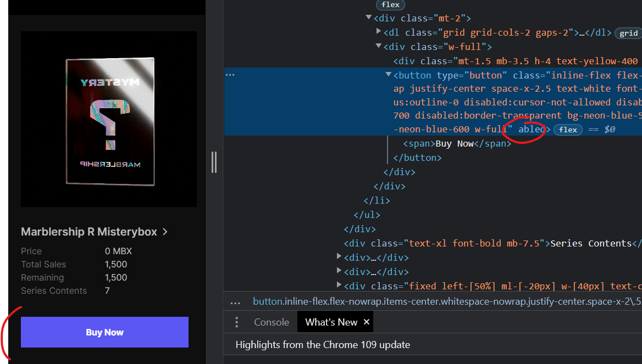Switch to the Console drawer tab
642x364 pixels.
click(x=272, y=322)
